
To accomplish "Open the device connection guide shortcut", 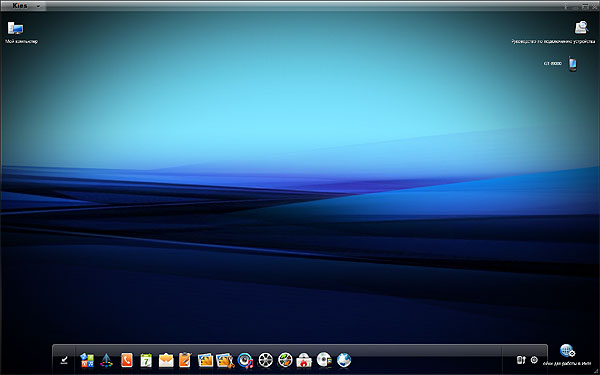I will click(x=581, y=28).
